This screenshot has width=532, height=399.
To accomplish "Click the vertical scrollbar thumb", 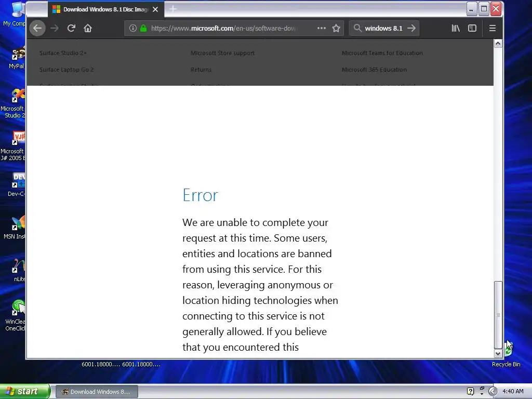I will [x=498, y=315].
